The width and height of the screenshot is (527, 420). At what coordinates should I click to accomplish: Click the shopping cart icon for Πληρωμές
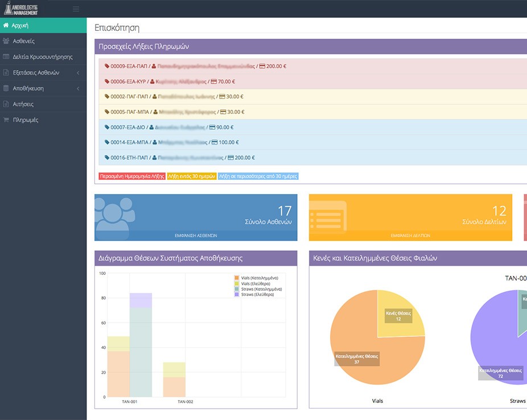click(6, 120)
